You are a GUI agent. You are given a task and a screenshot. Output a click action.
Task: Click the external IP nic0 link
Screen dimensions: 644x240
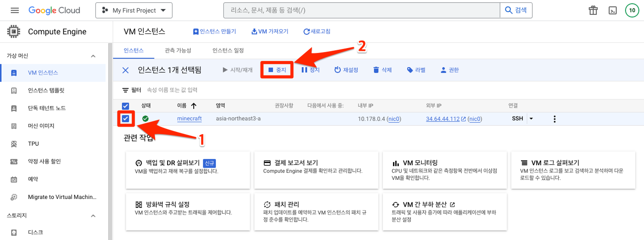point(475,119)
